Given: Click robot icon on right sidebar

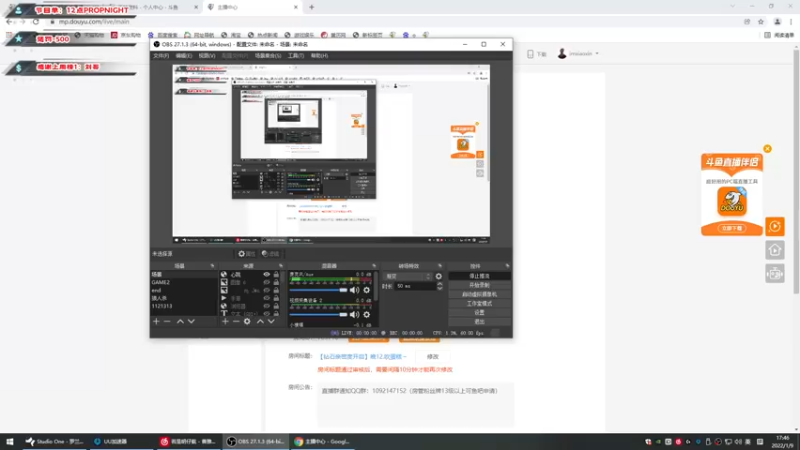Looking at the screenshot, I should tap(774, 274).
